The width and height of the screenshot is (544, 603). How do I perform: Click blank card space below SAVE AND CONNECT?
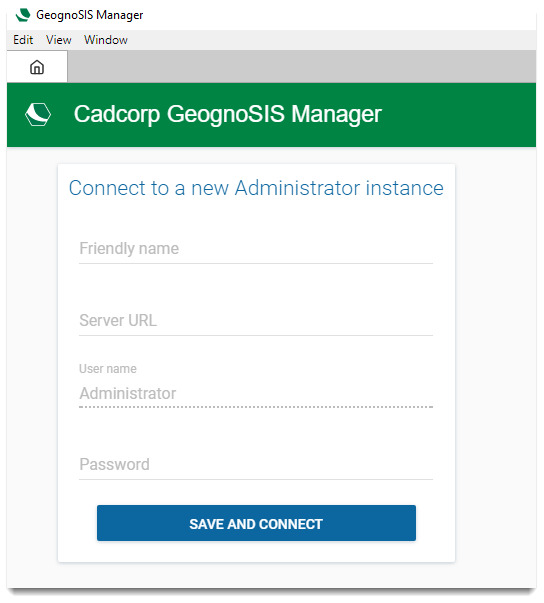click(256, 551)
